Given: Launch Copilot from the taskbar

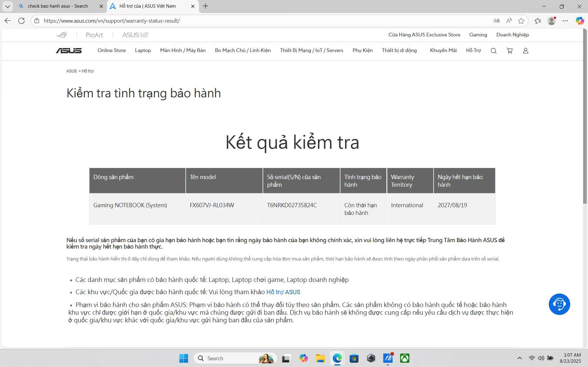Looking at the screenshot, I should (303, 358).
